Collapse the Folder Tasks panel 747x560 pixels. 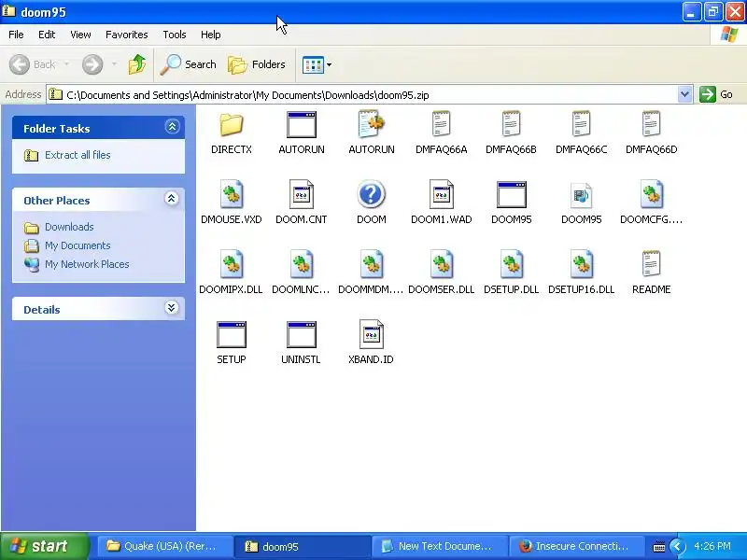coord(172,127)
